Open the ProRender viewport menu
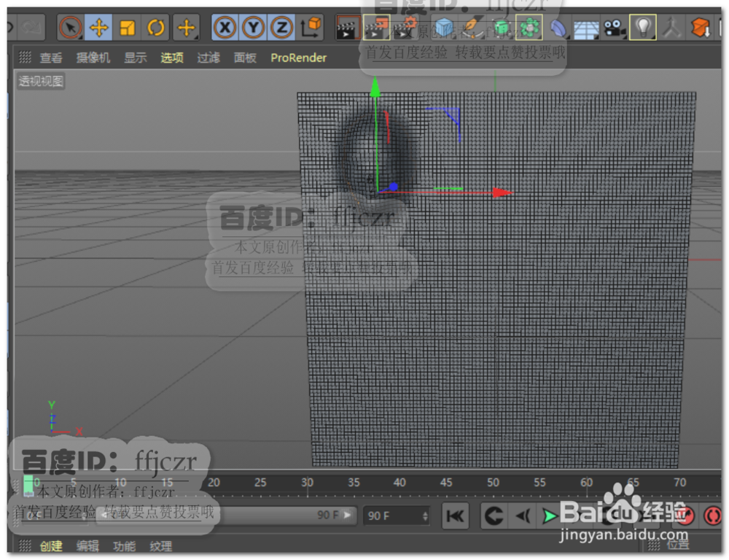 298,58
